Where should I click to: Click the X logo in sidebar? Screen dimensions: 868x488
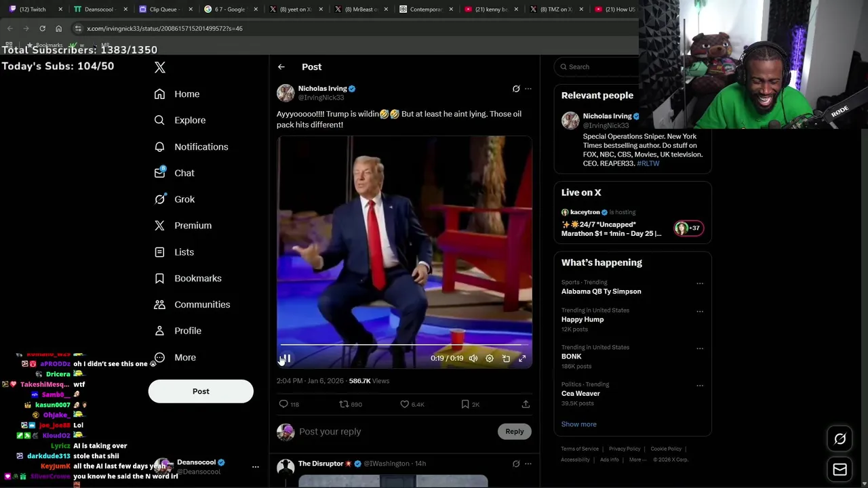[x=160, y=67]
